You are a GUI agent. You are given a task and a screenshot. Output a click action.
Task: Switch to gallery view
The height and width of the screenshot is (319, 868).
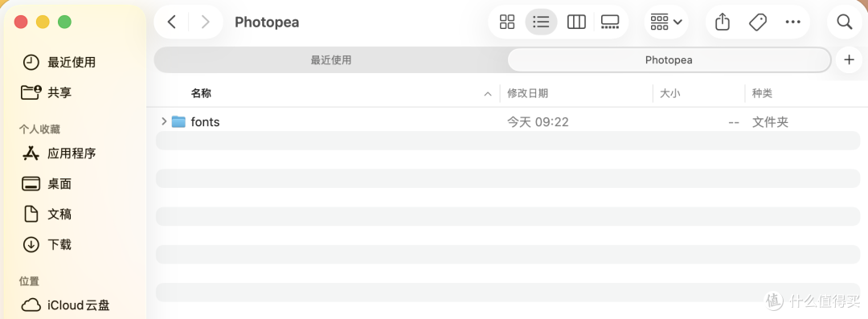pos(610,22)
